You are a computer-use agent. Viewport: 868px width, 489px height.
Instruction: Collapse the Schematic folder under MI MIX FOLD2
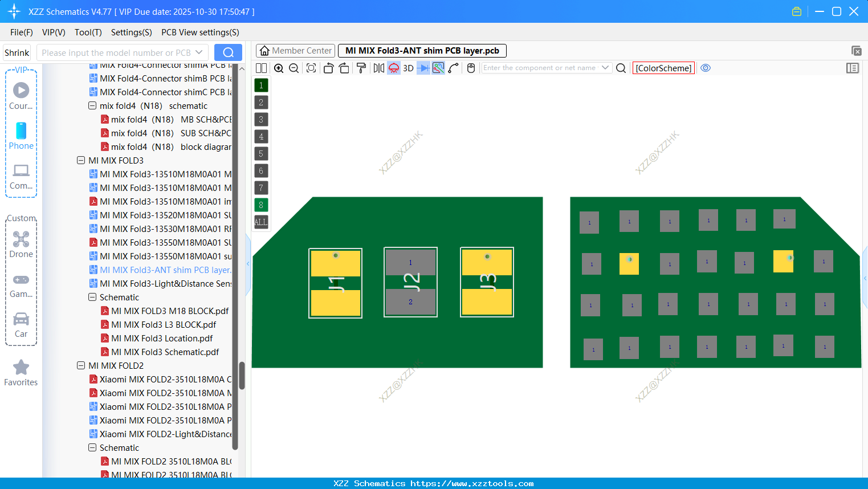click(x=92, y=447)
